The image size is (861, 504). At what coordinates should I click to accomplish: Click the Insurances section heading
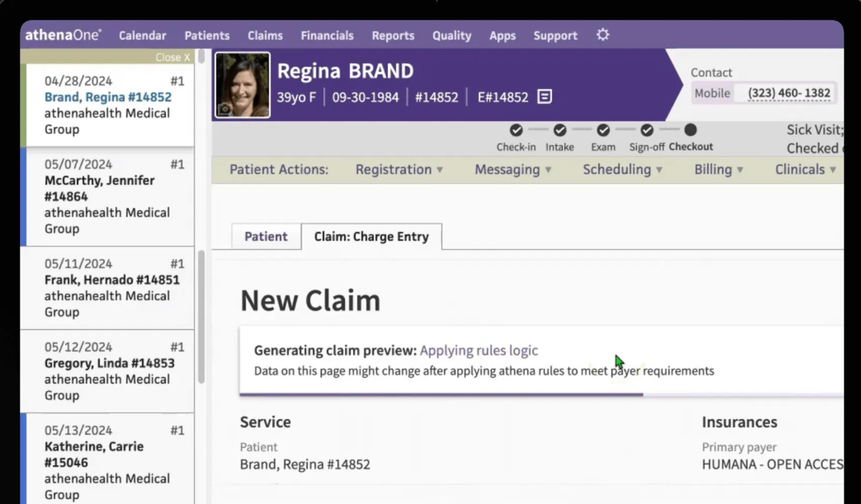[740, 422]
